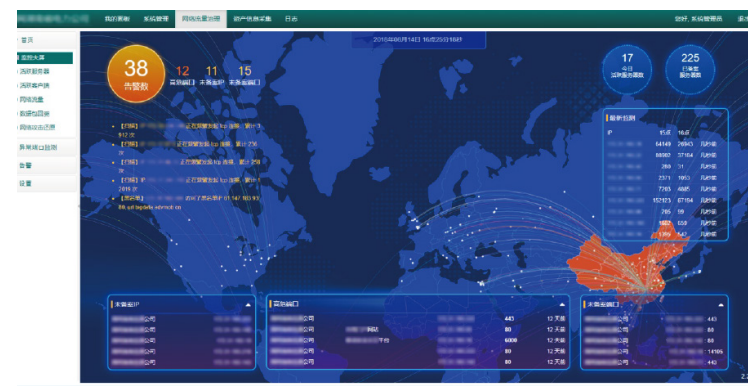Viewport: 755px width, 386px height.
Task: Open the 日志 menu item
Action: point(291,19)
